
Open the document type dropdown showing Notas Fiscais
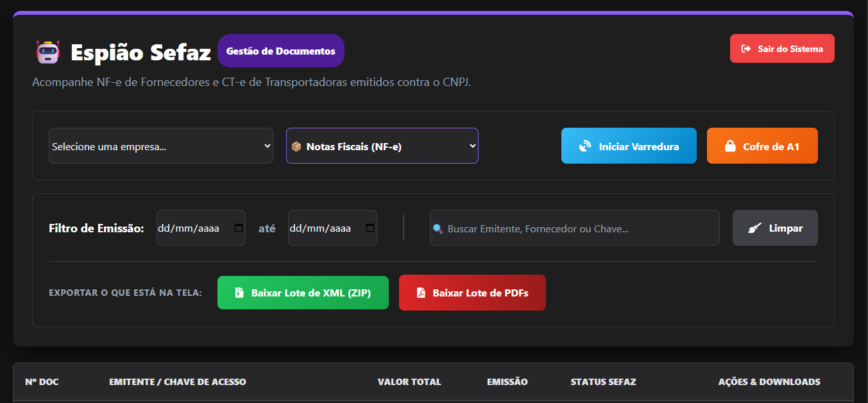pos(382,146)
